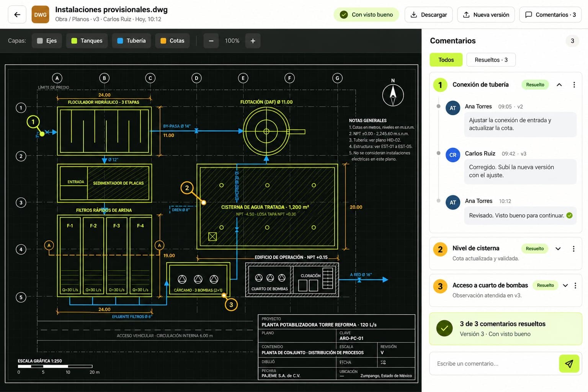Upload with the Nueva versión button
Screen dimensions: 588x392
tap(486, 15)
